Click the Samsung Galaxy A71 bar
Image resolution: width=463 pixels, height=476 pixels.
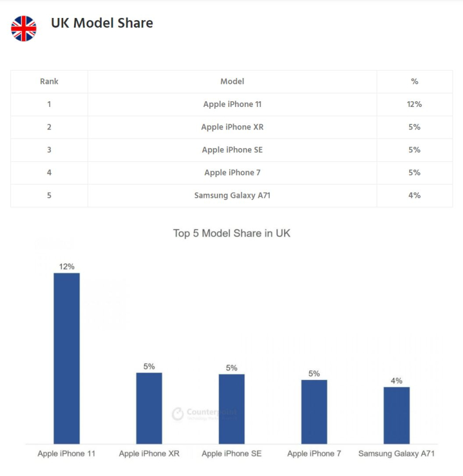pyautogui.click(x=396, y=415)
